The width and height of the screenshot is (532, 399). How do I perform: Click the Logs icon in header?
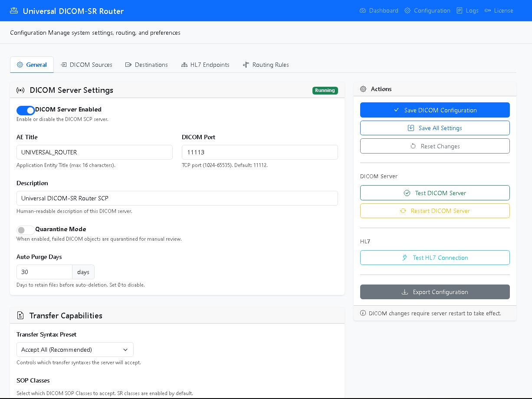click(x=460, y=11)
